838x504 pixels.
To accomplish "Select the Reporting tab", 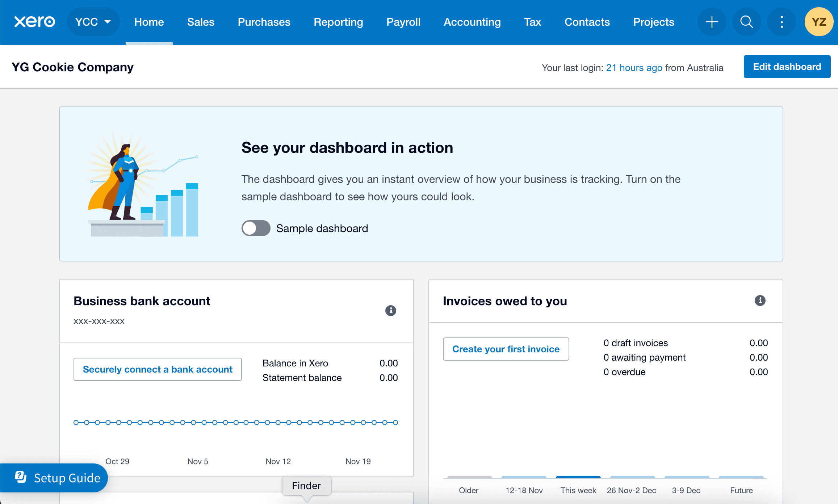I will click(x=338, y=22).
